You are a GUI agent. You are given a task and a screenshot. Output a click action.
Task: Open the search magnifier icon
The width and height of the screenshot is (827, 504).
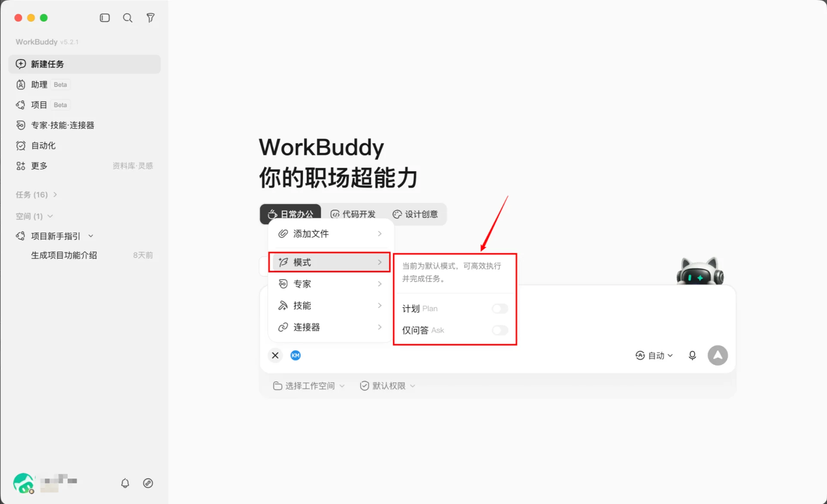click(127, 18)
